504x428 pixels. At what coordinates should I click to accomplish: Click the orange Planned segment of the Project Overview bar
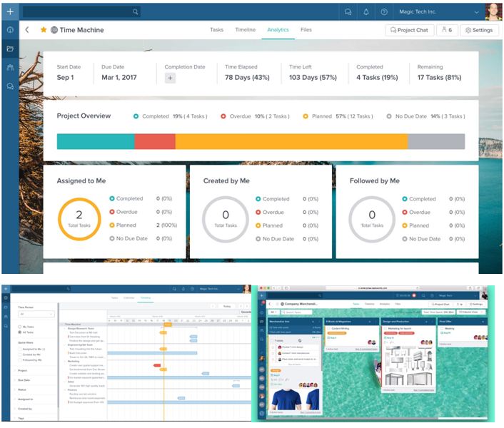pyautogui.click(x=291, y=141)
